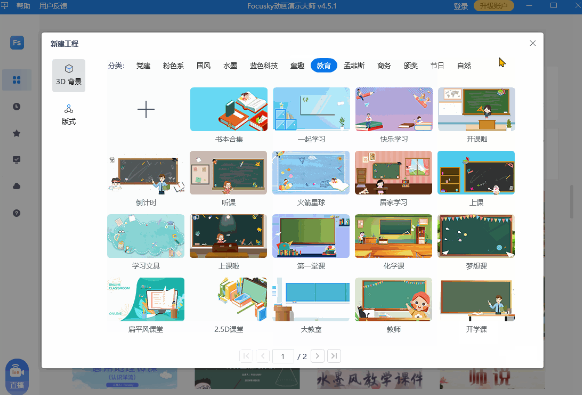Click the live broadcast camera icon

point(17,376)
